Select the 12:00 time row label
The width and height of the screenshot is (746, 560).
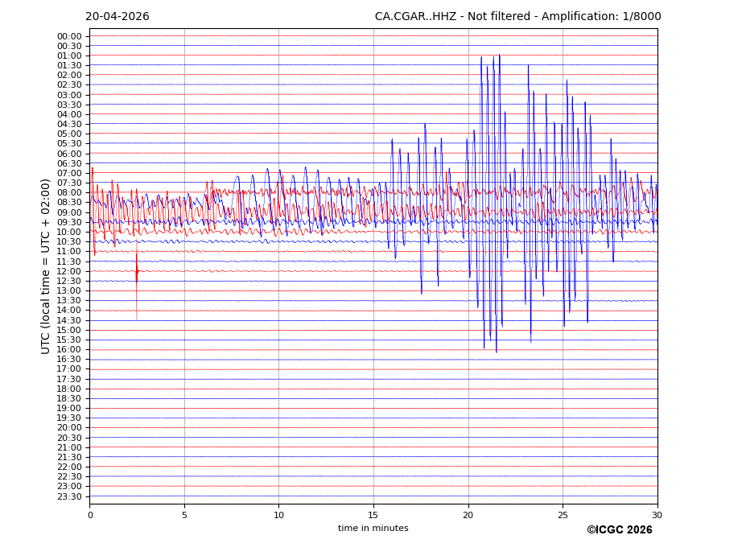pos(69,271)
